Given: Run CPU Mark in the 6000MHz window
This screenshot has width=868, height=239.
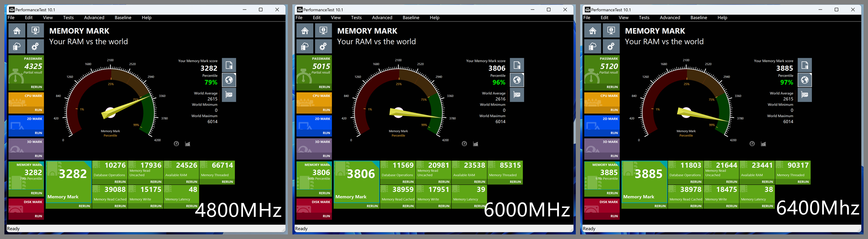Looking at the screenshot, I should point(326,110).
